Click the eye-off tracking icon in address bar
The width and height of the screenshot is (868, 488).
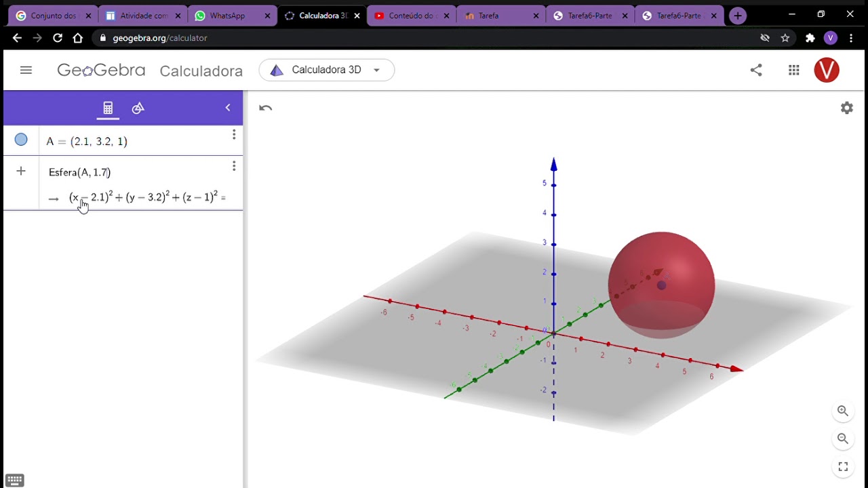coord(765,38)
